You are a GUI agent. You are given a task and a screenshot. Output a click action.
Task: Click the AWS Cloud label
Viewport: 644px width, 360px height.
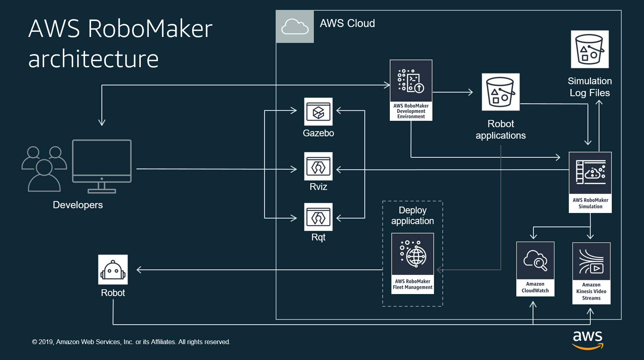click(x=347, y=23)
